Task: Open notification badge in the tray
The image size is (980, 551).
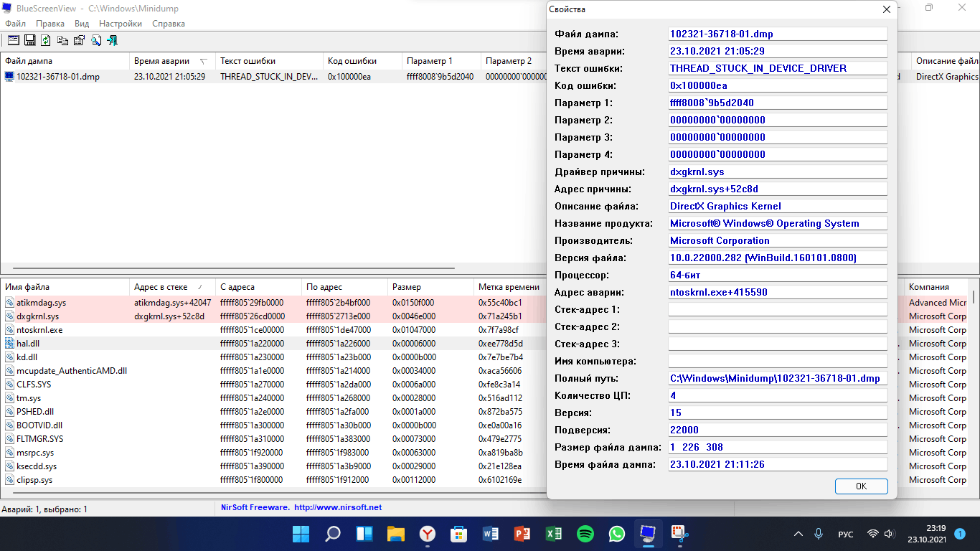Action: 960,534
